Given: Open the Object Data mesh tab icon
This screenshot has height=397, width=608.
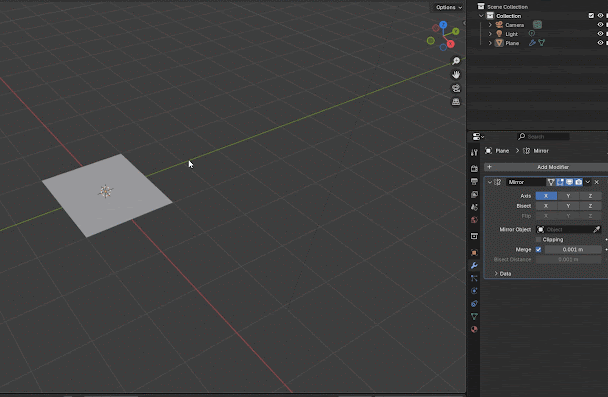Looking at the screenshot, I should click(474, 316).
